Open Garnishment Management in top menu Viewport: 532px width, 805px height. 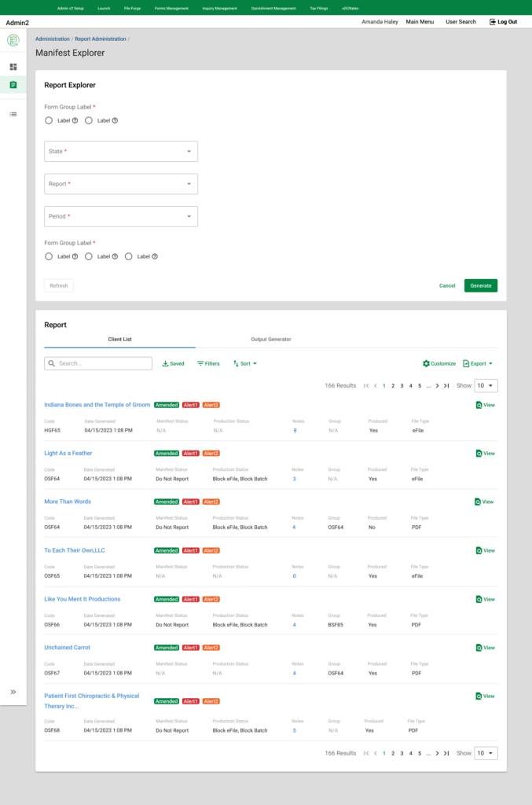[x=273, y=8]
